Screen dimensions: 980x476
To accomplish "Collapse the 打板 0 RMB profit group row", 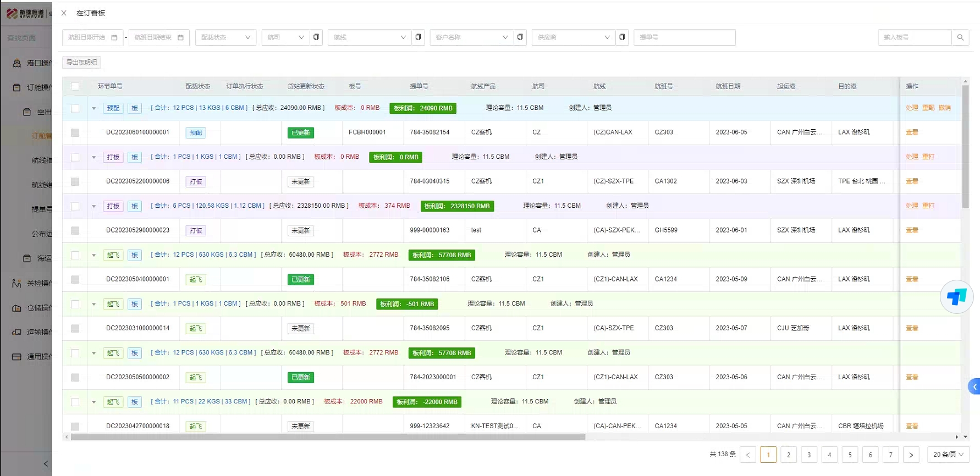I will click(94, 157).
